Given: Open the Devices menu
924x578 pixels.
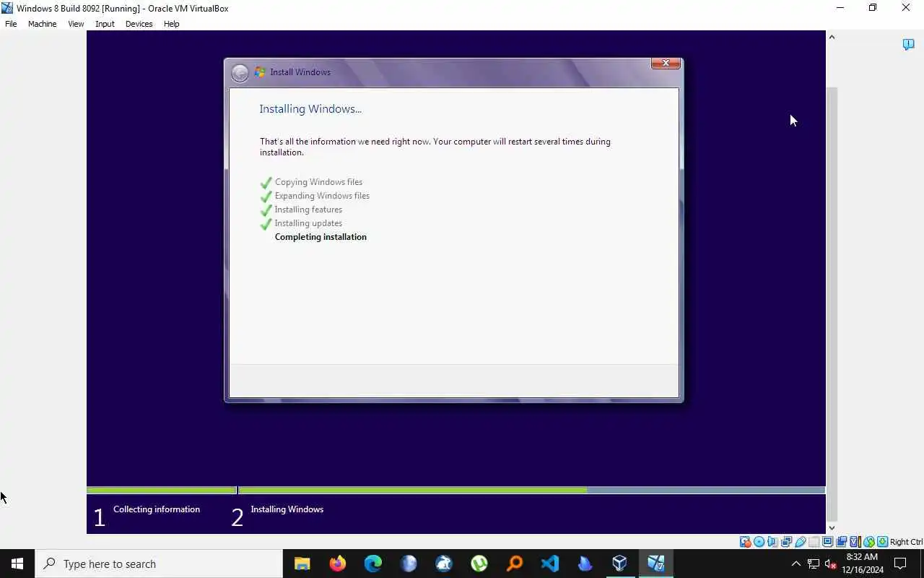Looking at the screenshot, I should pyautogui.click(x=139, y=24).
